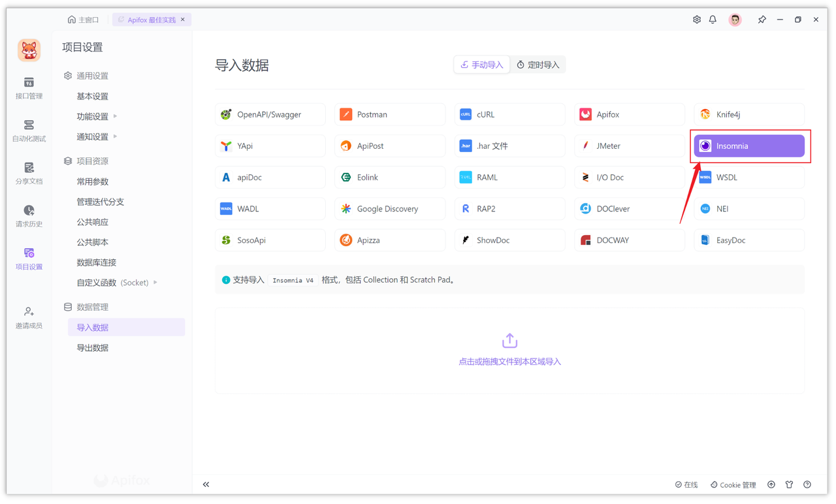Switch to 定时导入 tab
Viewport: 836px width, 504px height.
pos(538,65)
